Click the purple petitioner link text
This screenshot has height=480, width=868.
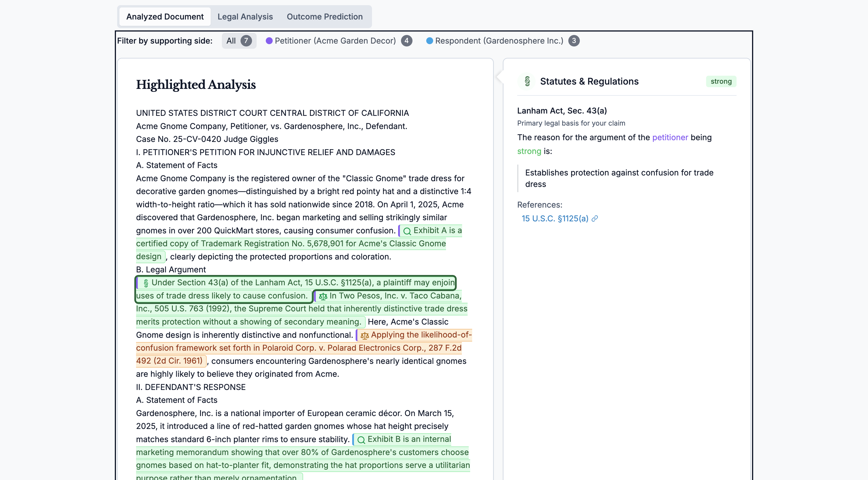670,137
